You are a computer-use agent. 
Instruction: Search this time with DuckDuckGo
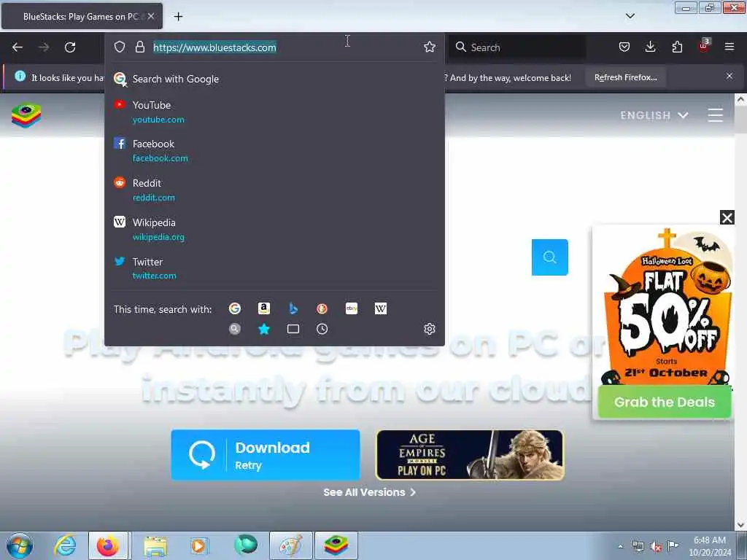tap(322, 308)
